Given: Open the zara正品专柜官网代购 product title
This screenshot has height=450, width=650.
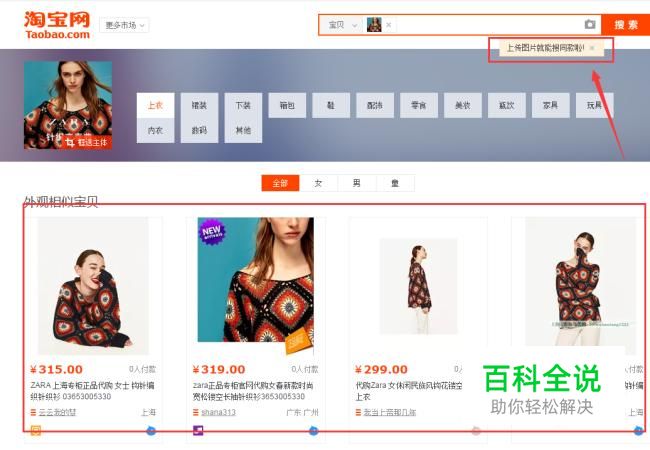Looking at the screenshot, I should [253, 391].
